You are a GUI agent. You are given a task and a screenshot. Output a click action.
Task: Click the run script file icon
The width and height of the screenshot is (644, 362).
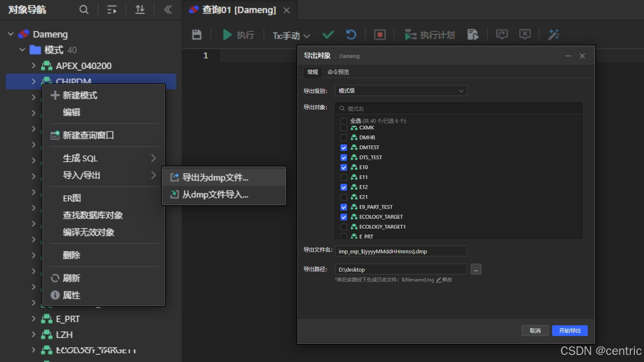[473, 35]
